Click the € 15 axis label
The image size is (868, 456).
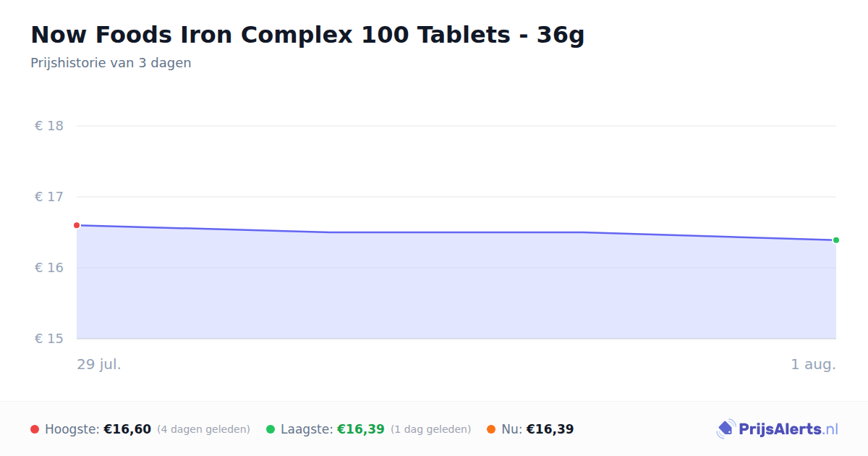[x=49, y=339]
